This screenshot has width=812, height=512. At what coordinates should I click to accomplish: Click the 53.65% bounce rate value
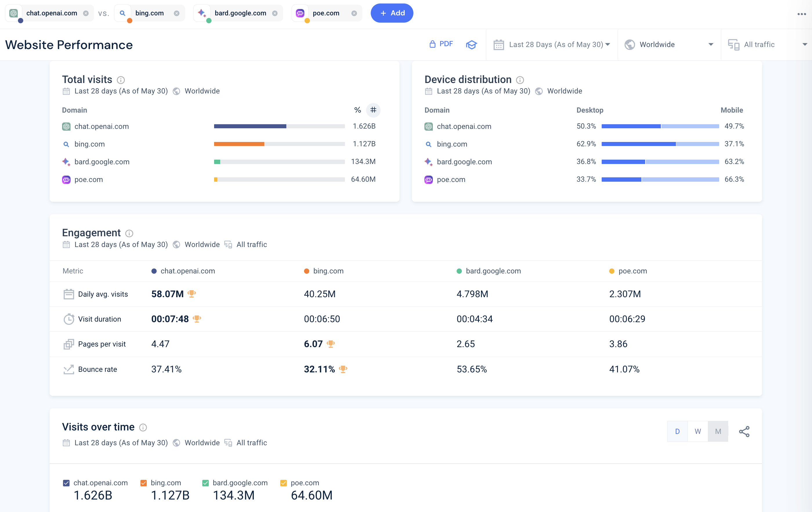point(471,369)
